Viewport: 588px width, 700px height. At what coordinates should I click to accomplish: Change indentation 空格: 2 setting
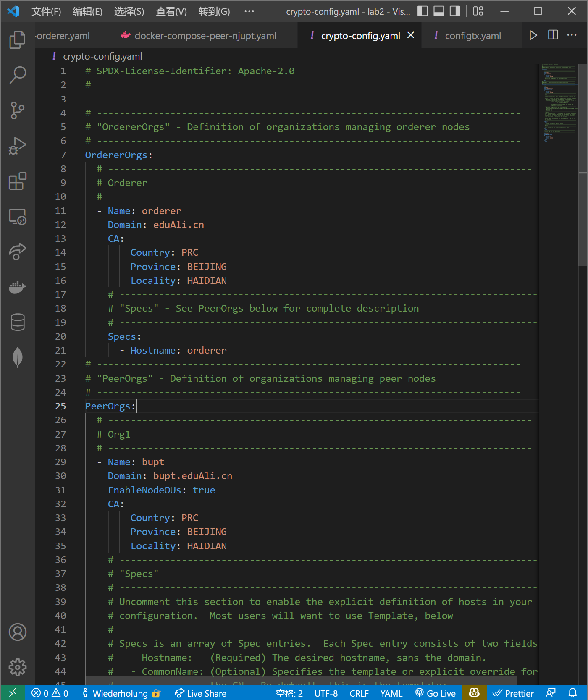[289, 693]
